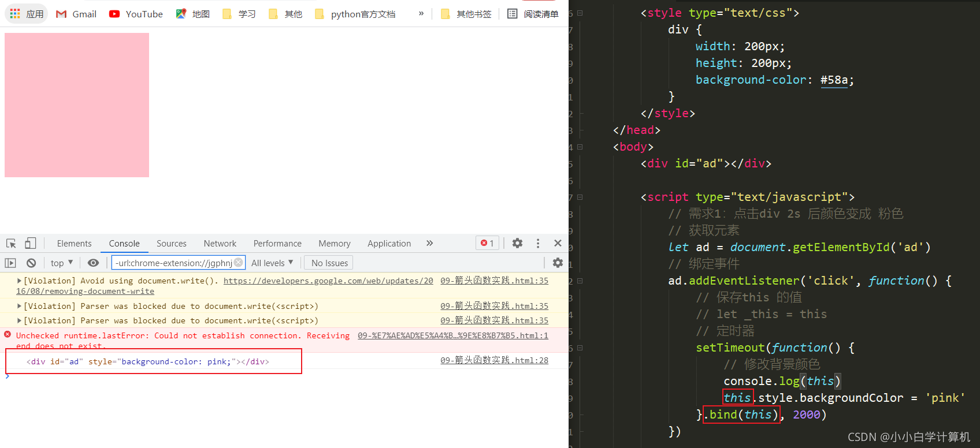Image resolution: width=980 pixels, height=448 pixels.
Task: Open the 学习 bookmark folder
Action: [239, 14]
